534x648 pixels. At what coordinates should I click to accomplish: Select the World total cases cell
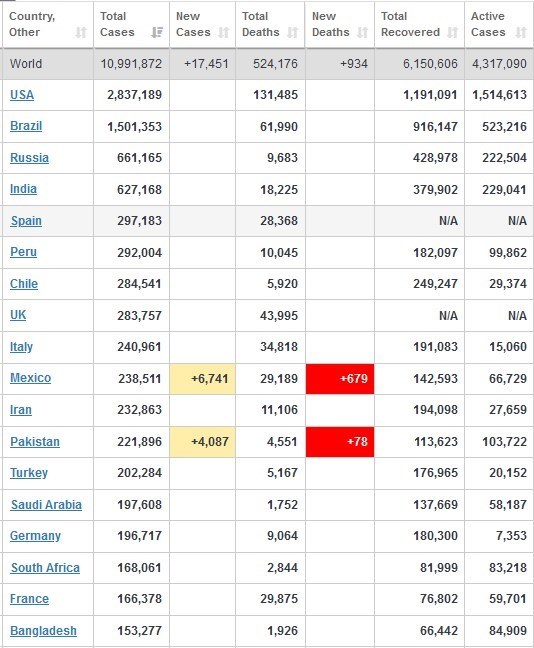point(131,64)
